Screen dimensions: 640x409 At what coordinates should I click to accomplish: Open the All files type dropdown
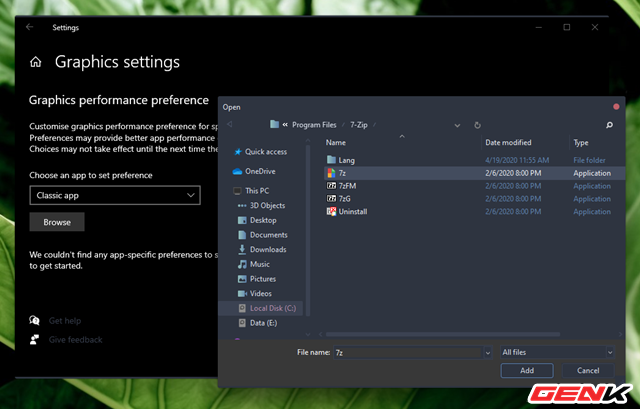tap(557, 352)
